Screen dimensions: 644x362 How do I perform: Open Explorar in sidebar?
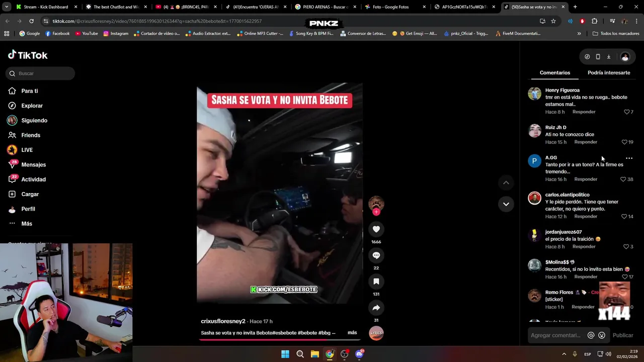[25, 106]
